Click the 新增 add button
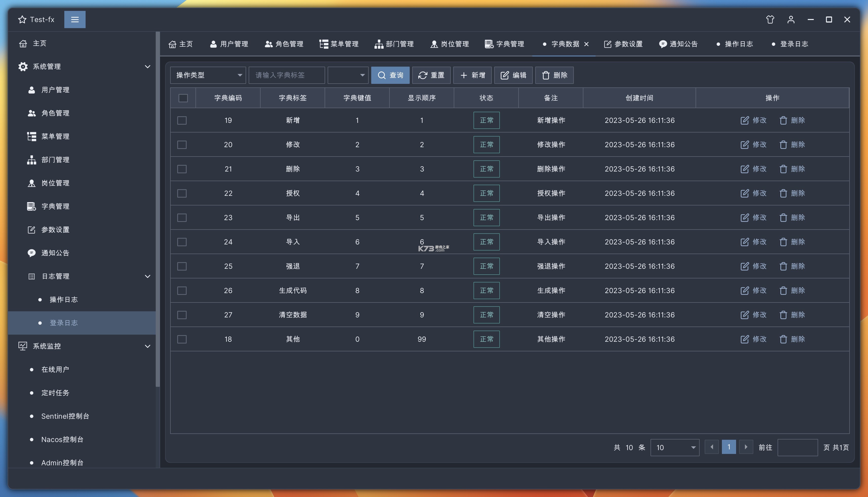 click(472, 75)
